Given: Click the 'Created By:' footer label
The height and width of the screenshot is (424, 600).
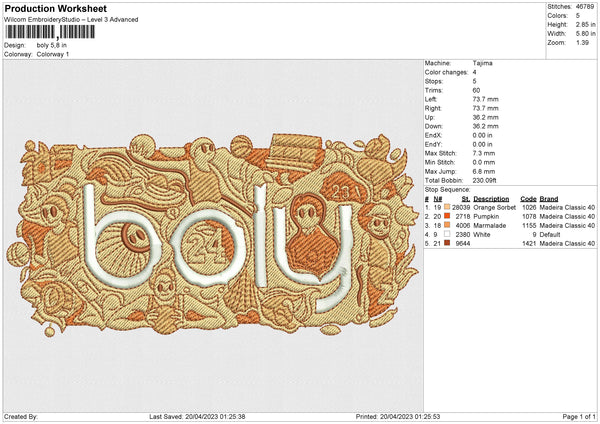Looking at the screenshot, I should pyautogui.click(x=21, y=416).
